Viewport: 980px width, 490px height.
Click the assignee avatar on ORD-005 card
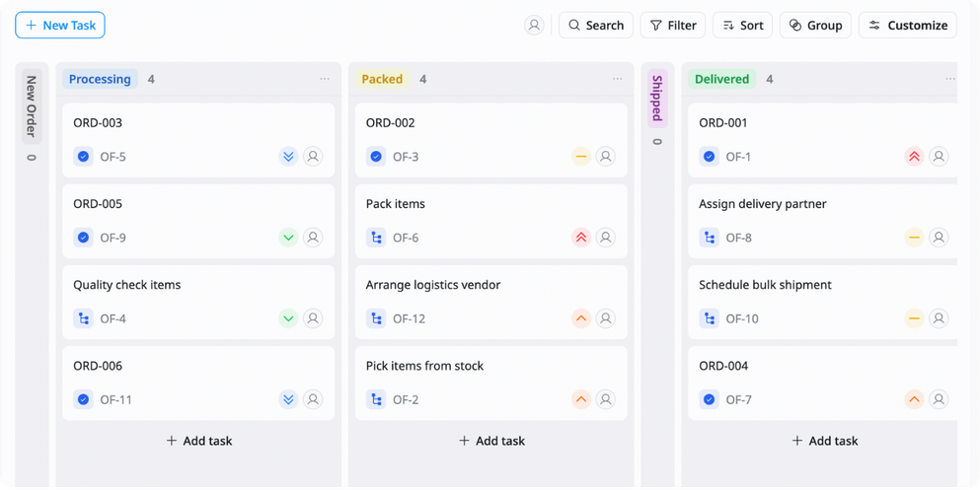pyautogui.click(x=313, y=238)
